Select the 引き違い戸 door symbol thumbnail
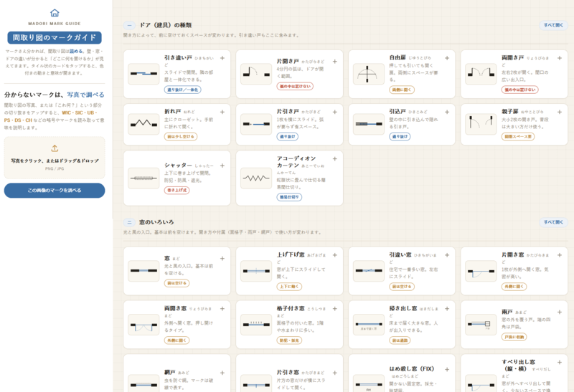Image resolution: width=574 pixels, height=392 pixels. click(x=143, y=74)
